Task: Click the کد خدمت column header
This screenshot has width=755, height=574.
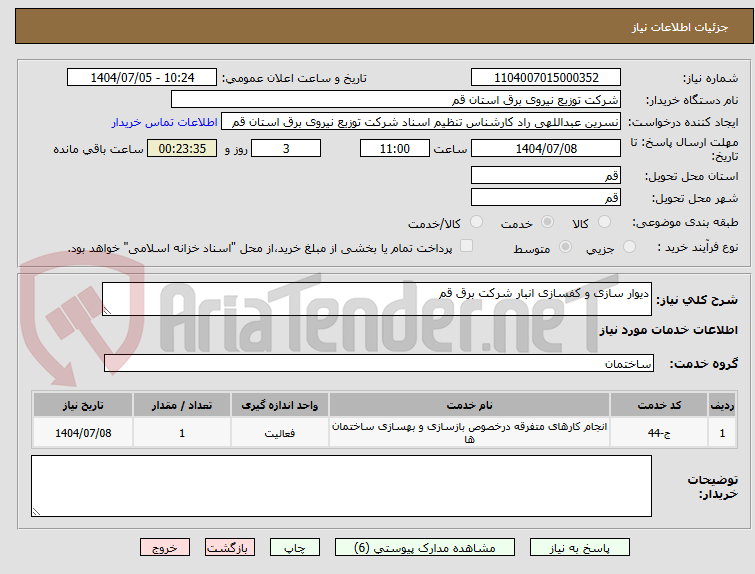Action: [659, 405]
